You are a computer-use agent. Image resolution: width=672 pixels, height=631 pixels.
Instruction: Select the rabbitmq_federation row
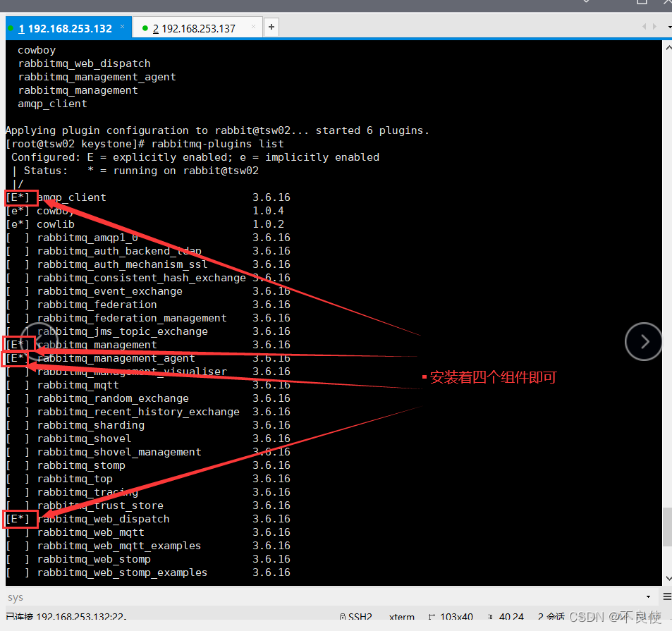(148, 305)
